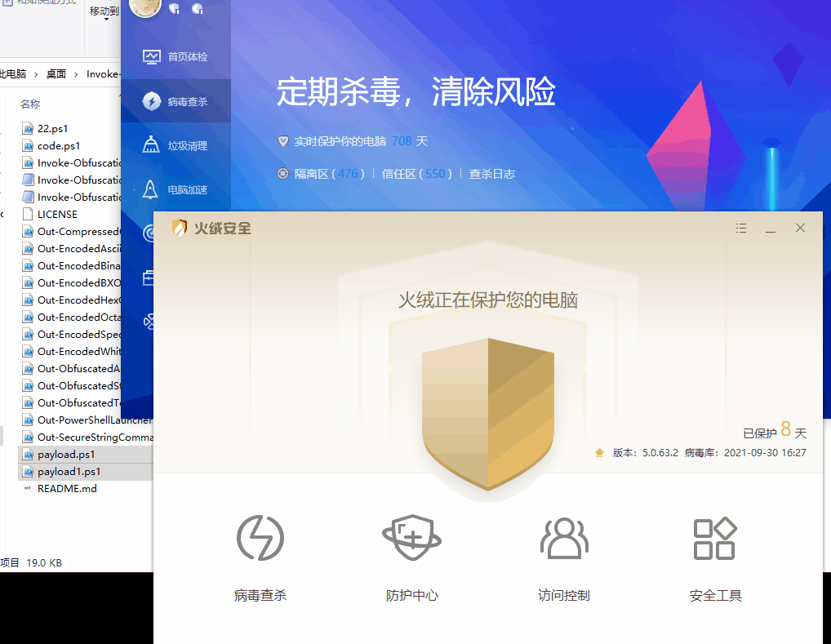This screenshot has height=644, width=831.
Task: Click the golden shield in Huorong window
Action: point(488,414)
